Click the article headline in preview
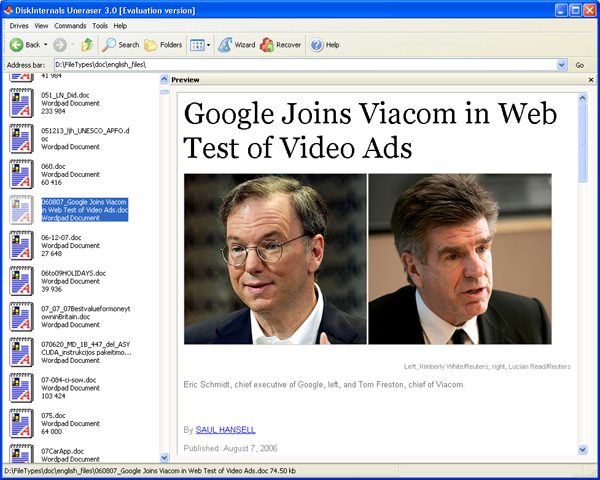600x480 pixels. point(370,131)
